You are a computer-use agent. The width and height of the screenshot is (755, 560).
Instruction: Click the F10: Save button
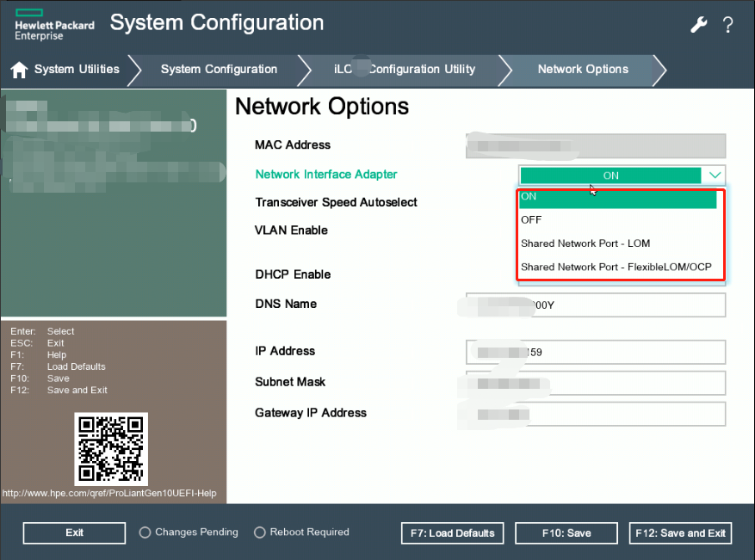pos(566,533)
